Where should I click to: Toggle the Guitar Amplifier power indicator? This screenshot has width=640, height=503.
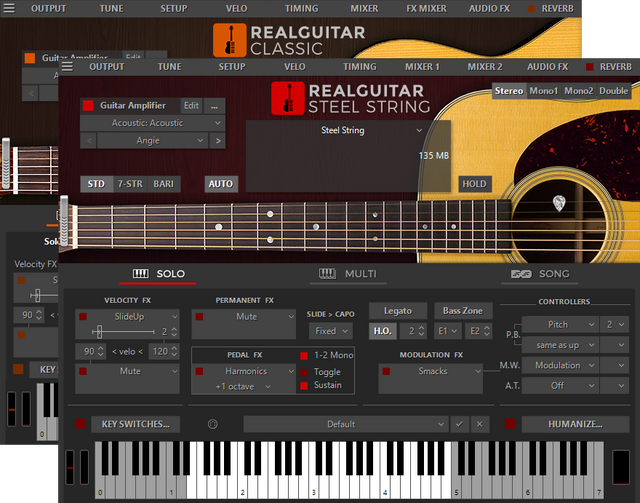pyautogui.click(x=88, y=105)
